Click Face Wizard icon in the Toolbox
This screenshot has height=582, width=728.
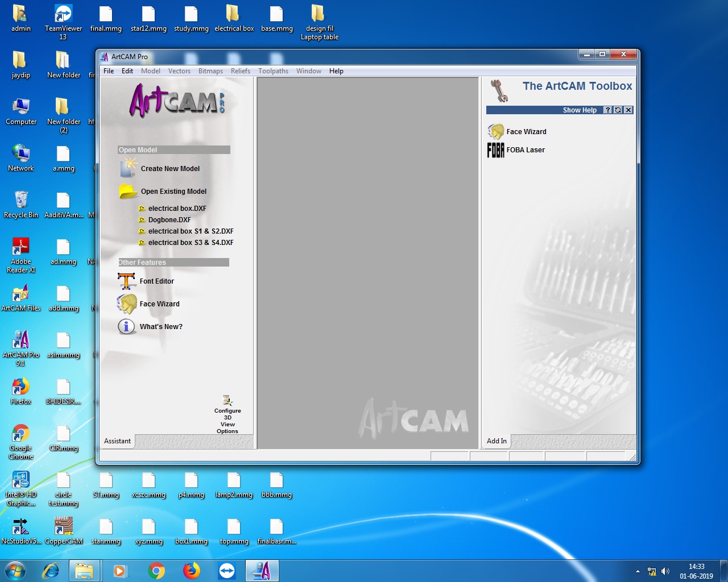pyautogui.click(x=495, y=131)
